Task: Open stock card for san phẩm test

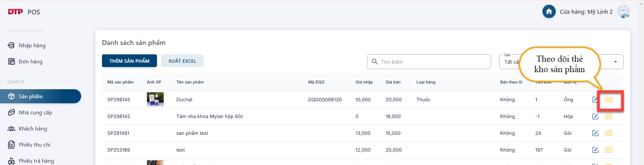Action: pos(608,133)
